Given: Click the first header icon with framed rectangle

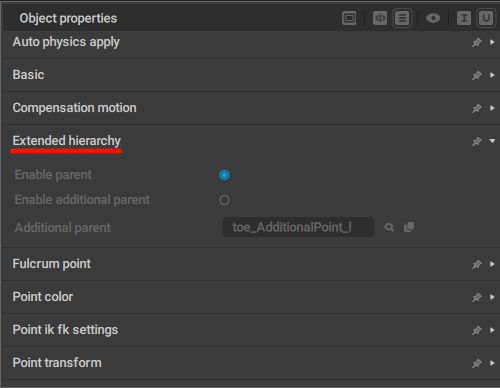Looking at the screenshot, I should [x=349, y=18].
